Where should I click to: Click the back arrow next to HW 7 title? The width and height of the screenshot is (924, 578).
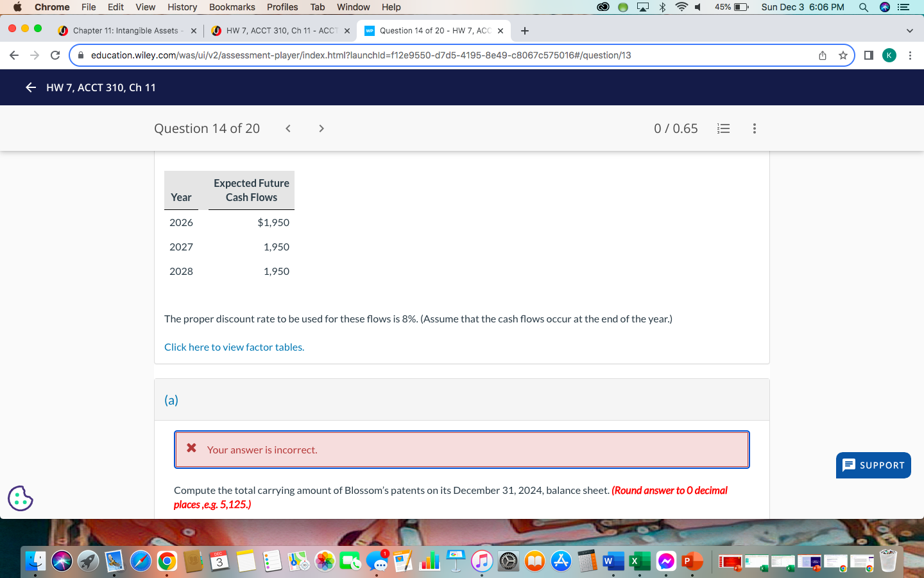[x=30, y=87]
